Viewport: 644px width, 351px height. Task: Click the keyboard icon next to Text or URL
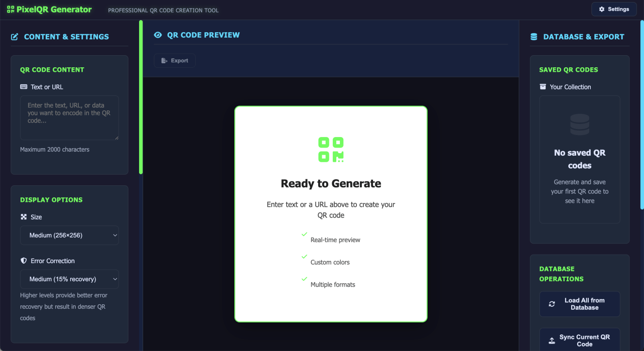(x=24, y=87)
